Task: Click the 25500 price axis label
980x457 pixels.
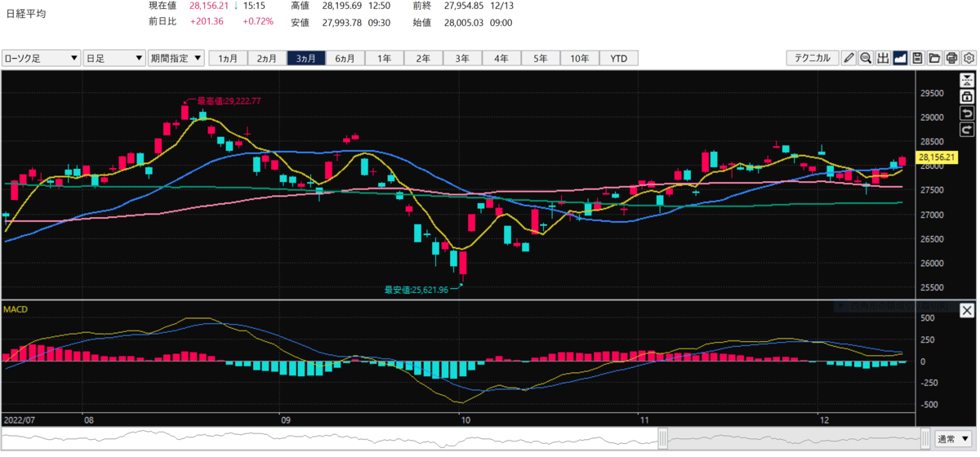Action: pos(932,287)
